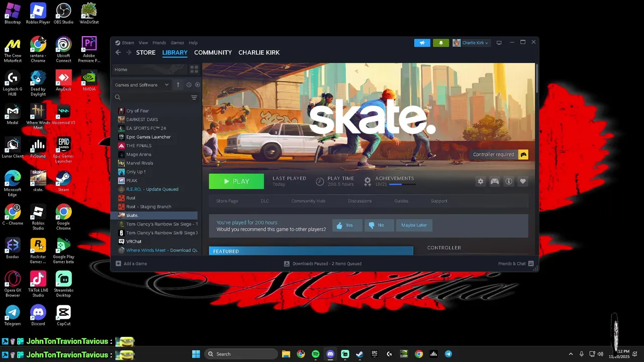The height and width of the screenshot is (362, 644).
Task: Open NVIDIA app in the taskbar
Action: coord(404,354)
